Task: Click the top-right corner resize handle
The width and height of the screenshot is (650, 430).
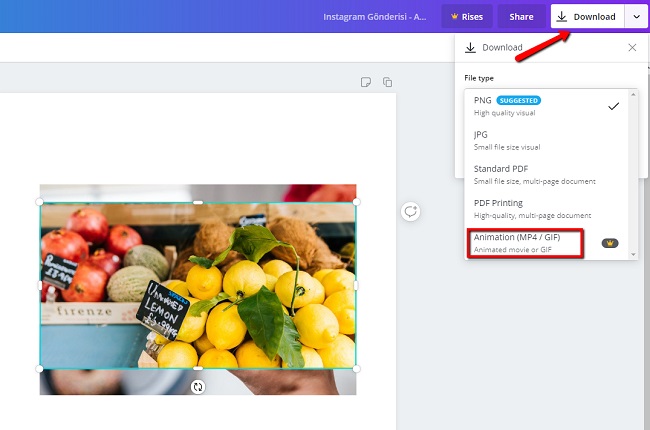Action: pos(357,202)
